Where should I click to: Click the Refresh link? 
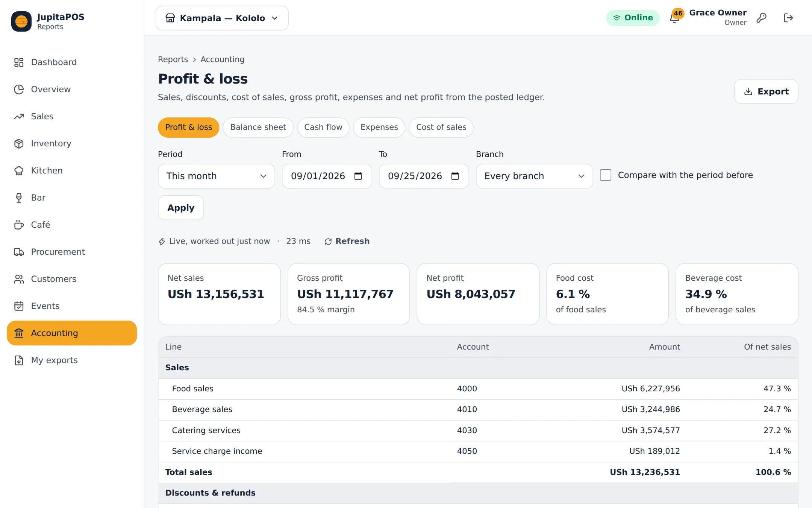point(347,241)
